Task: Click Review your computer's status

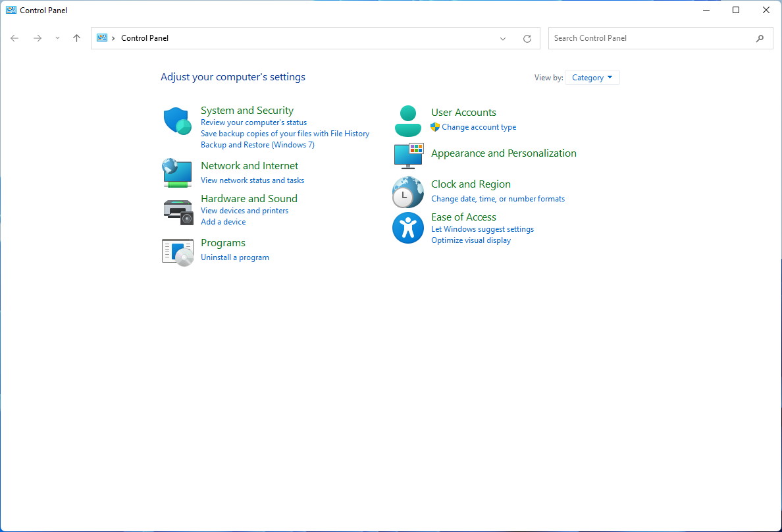Action: click(253, 122)
